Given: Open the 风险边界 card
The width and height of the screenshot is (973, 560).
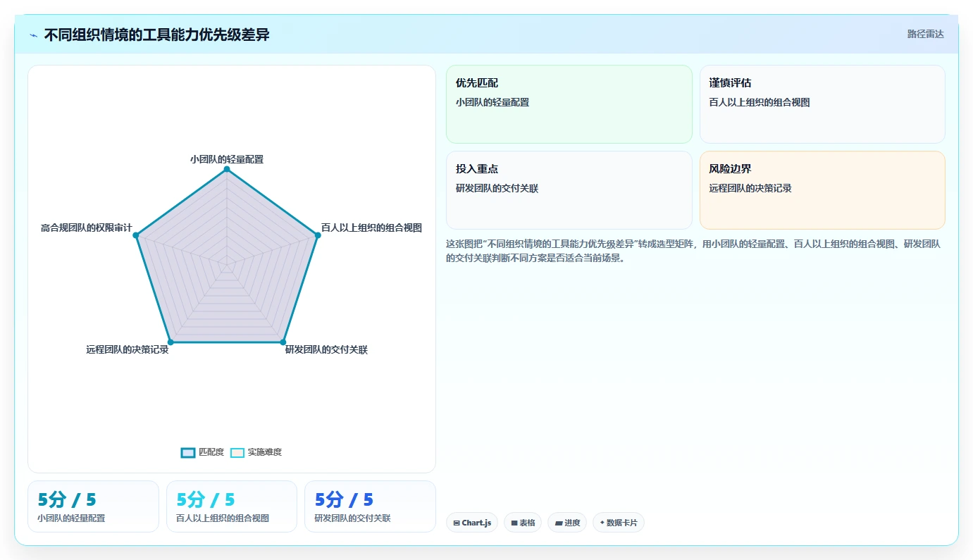Looking at the screenshot, I should (x=822, y=190).
